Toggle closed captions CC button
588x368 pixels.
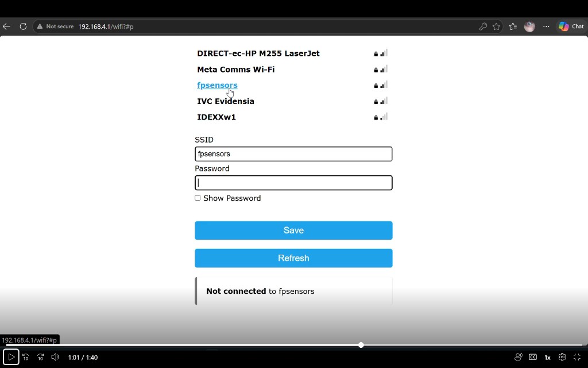click(532, 357)
